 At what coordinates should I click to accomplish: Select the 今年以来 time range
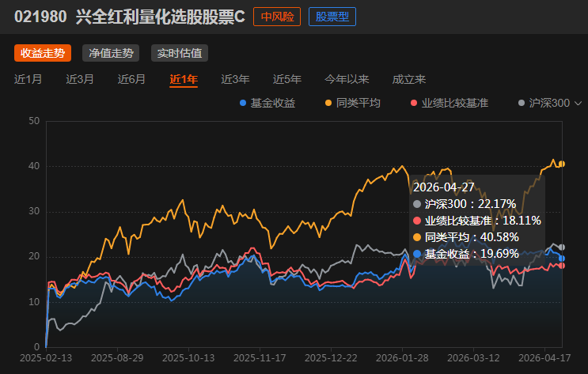(x=347, y=79)
